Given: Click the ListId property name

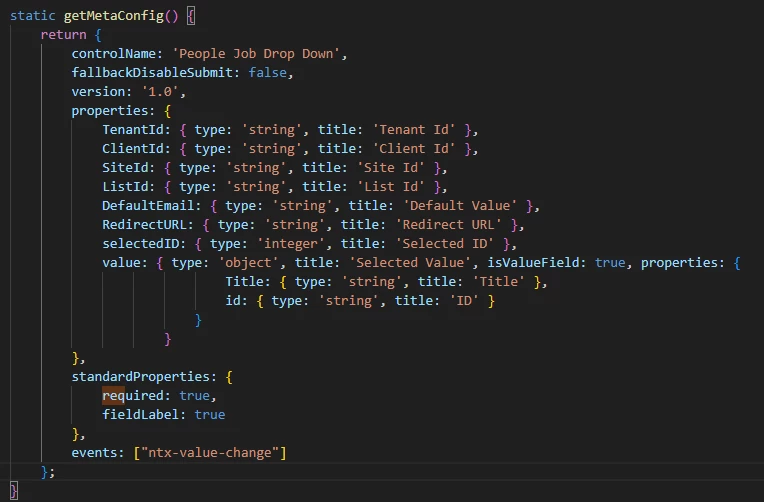Looking at the screenshot, I should (x=125, y=187).
